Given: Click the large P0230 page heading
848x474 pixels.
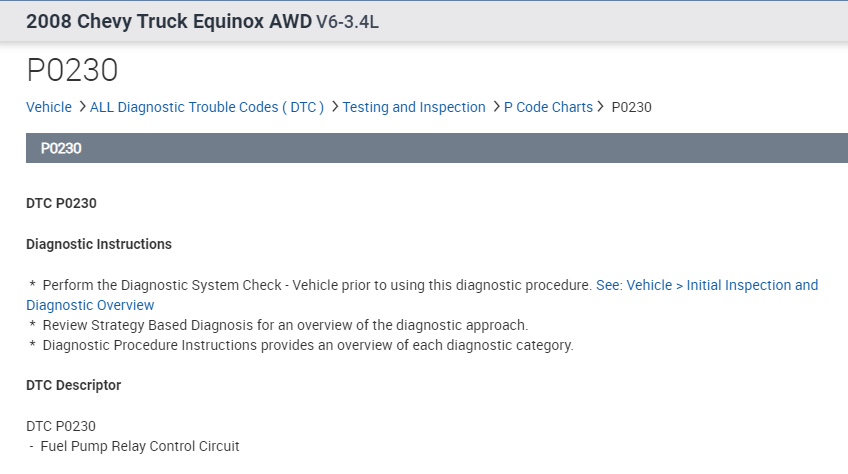Looking at the screenshot, I should pos(72,70).
